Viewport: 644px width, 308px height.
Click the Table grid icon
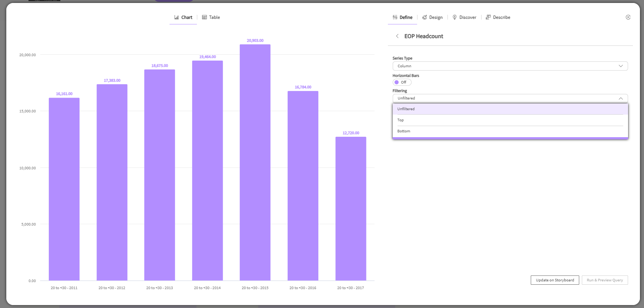204,17
